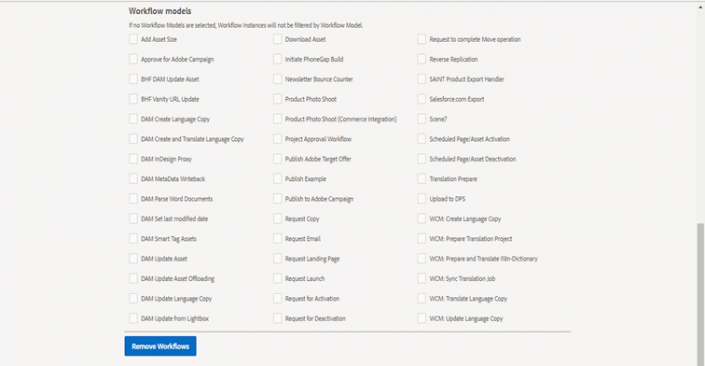Enable Approve for Adobe Campaign model
The height and width of the screenshot is (366, 705).
pyautogui.click(x=133, y=59)
